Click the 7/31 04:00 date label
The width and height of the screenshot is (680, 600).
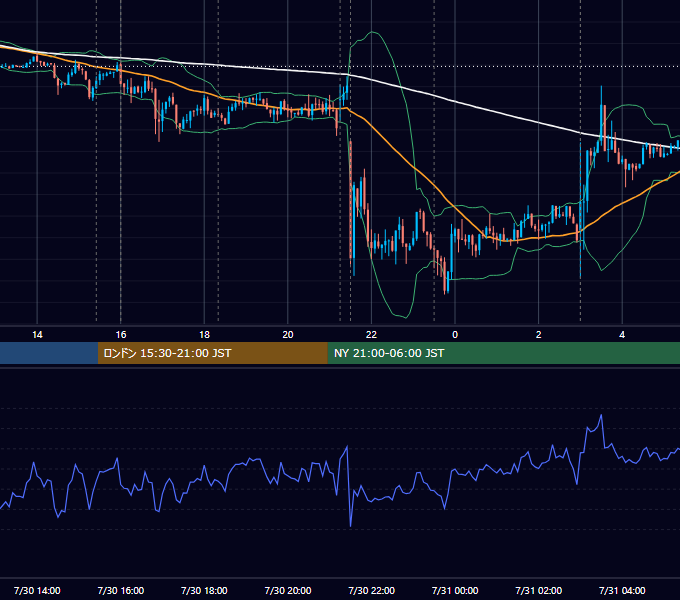click(622, 590)
